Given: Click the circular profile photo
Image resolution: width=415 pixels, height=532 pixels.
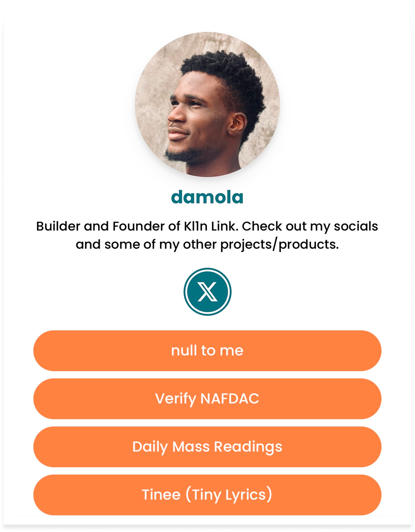Looking at the screenshot, I should [x=207, y=105].
